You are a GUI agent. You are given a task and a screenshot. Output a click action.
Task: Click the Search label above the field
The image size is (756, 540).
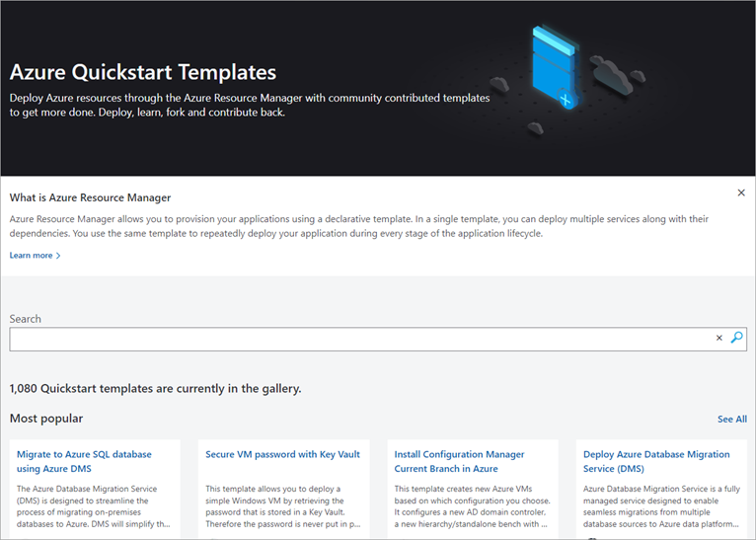tap(25, 319)
